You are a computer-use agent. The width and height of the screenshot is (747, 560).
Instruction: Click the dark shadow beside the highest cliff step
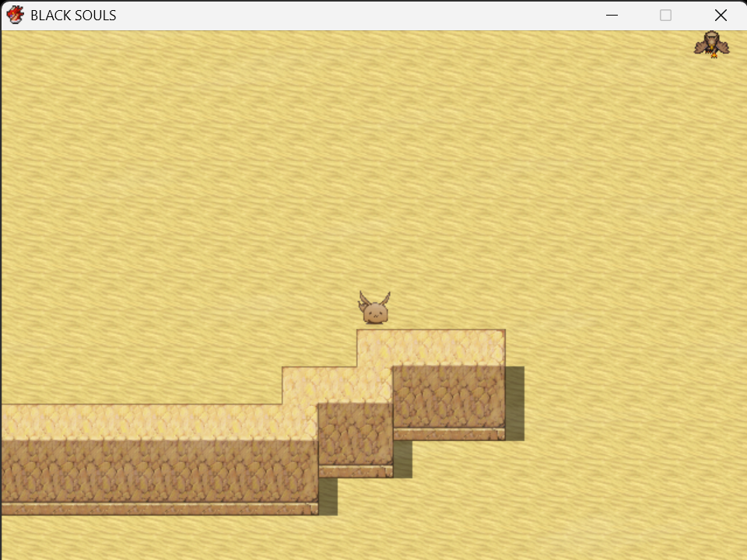pyautogui.click(x=515, y=404)
